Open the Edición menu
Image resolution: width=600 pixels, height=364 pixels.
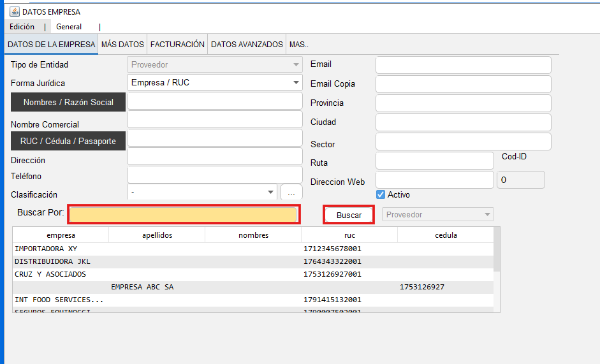[x=22, y=27]
